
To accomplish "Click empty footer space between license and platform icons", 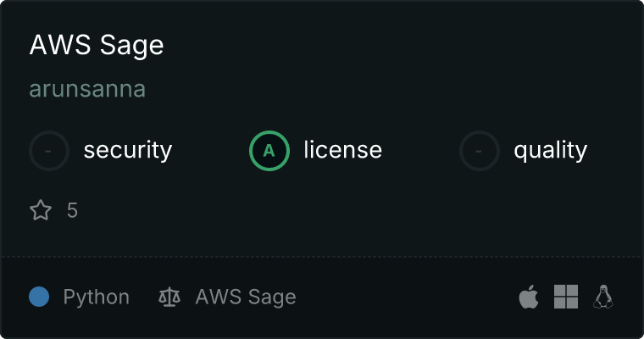I will (407, 297).
